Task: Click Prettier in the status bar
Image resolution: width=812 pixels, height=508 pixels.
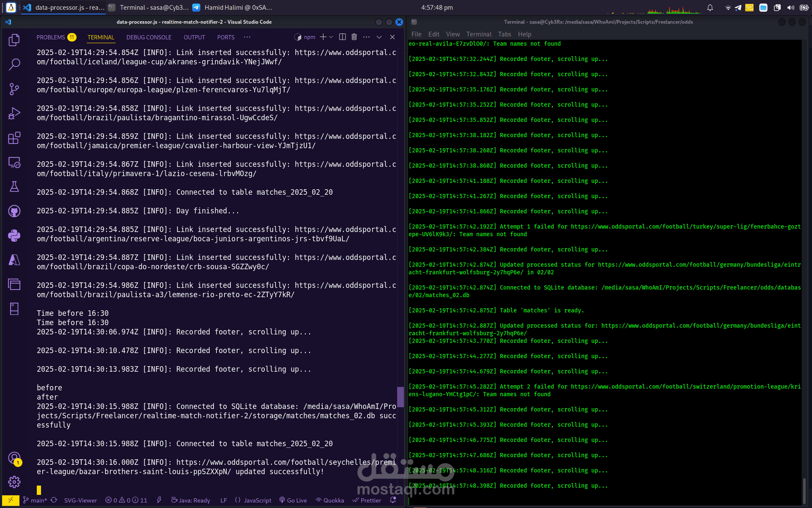Action: coord(367,500)
